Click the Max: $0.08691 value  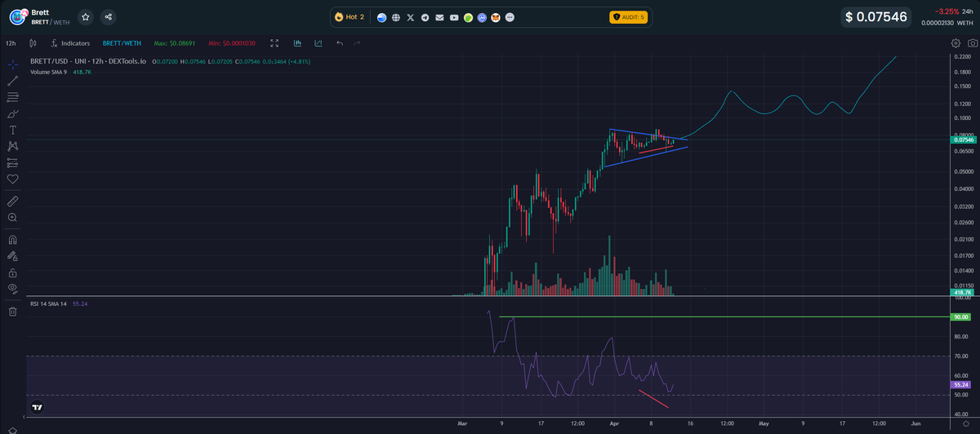pos(176,43)
